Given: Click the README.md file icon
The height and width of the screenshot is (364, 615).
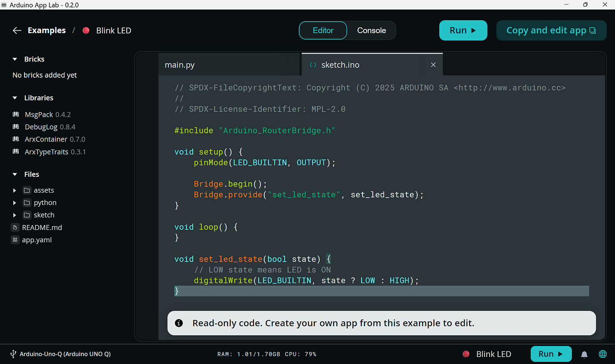Looking at the screenshot, I should coord(15,227).
